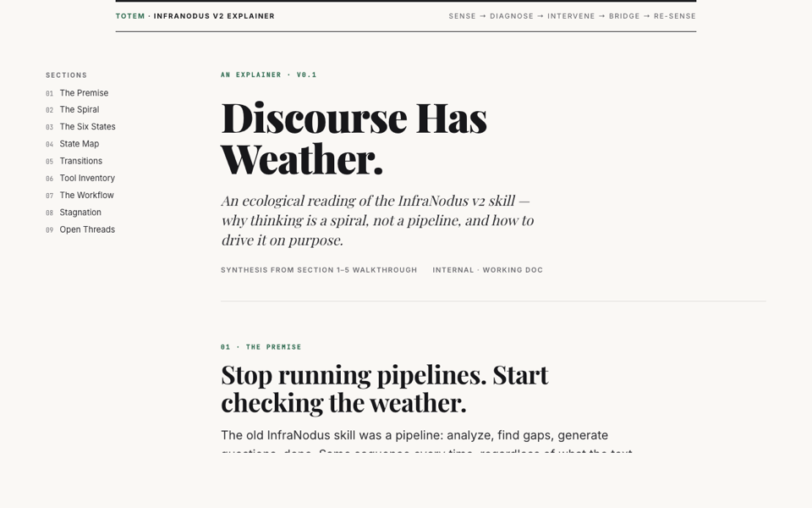The image size is (812, 508).
Task: Open Tool Inventory from the sidebar
Action: [87, 179]
